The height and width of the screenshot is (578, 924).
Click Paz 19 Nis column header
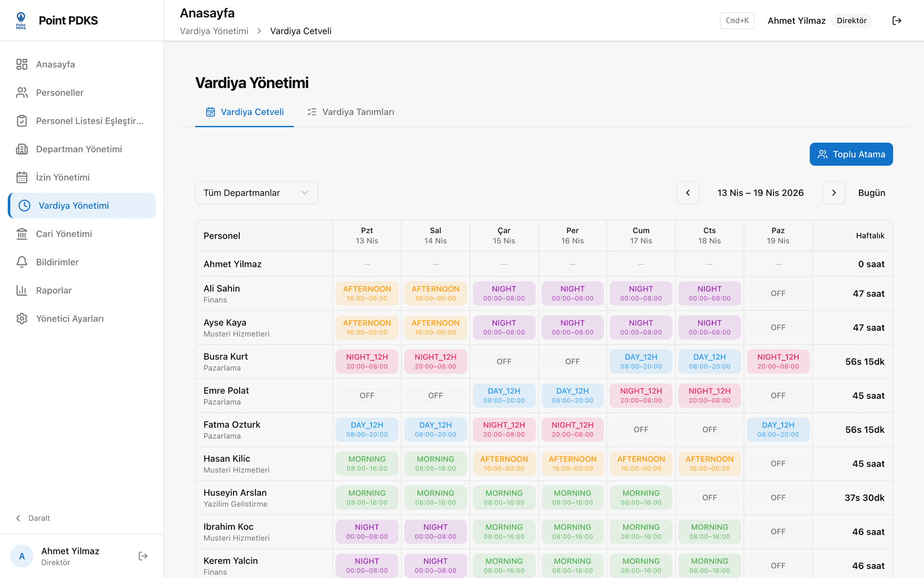[x=778, y=236]
